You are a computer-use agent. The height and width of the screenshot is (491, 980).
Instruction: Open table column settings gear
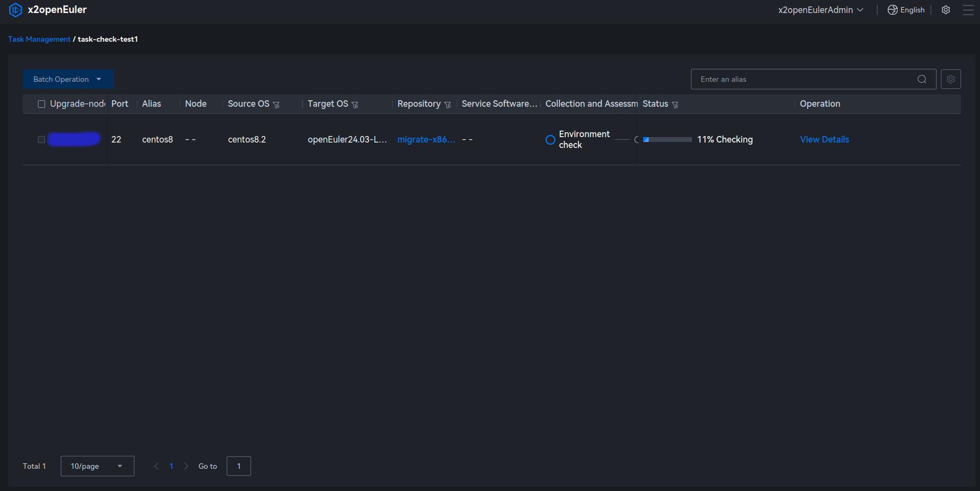(x=951, y=79)
